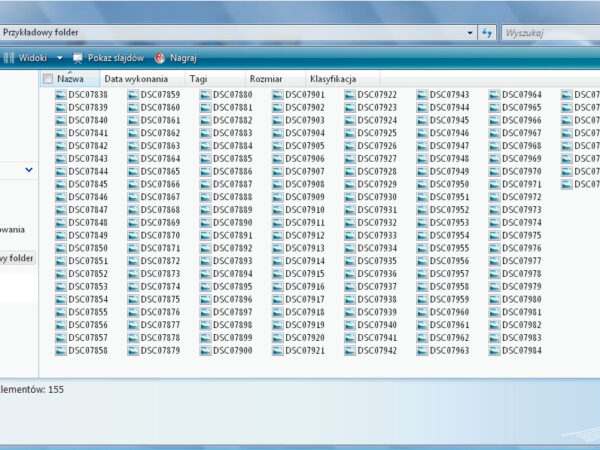This screenshot has width=600, height=450.
Task: Click the Widoki views icon in toolbar
Action: (9, 58)
